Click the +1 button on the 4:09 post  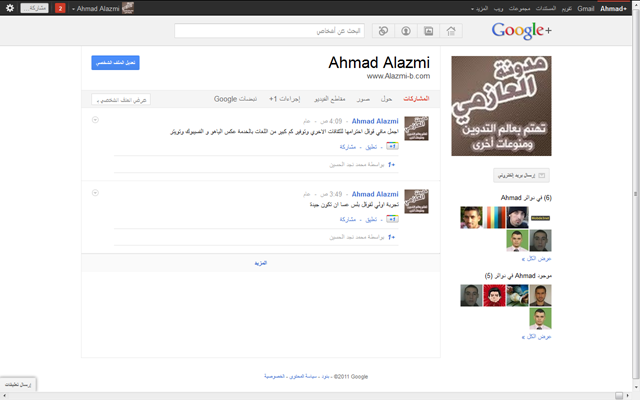392,146
